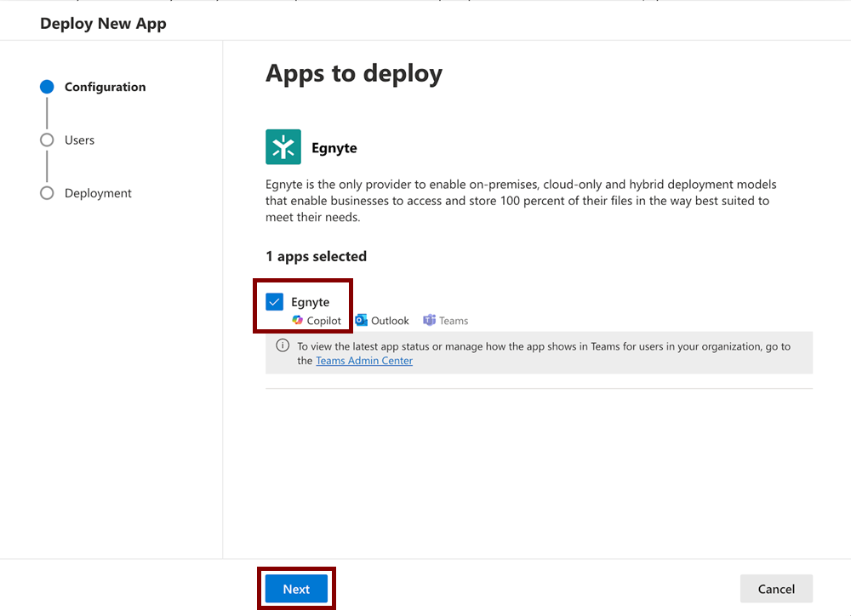Uncheck the Egnyte app checkbox
This screenshot has height=616, width=851.
[274, 302]
